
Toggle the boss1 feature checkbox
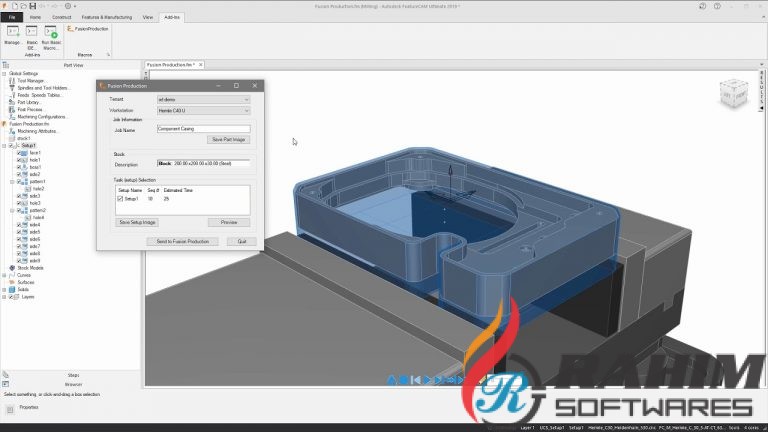pos(19,167)
